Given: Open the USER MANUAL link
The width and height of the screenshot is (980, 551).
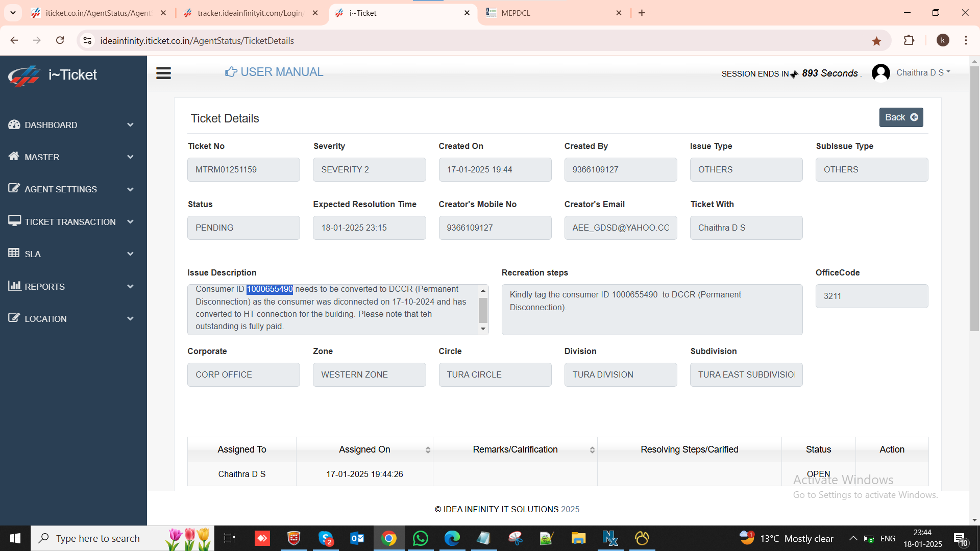Looking at the screenshot, I should coord(274,72).
